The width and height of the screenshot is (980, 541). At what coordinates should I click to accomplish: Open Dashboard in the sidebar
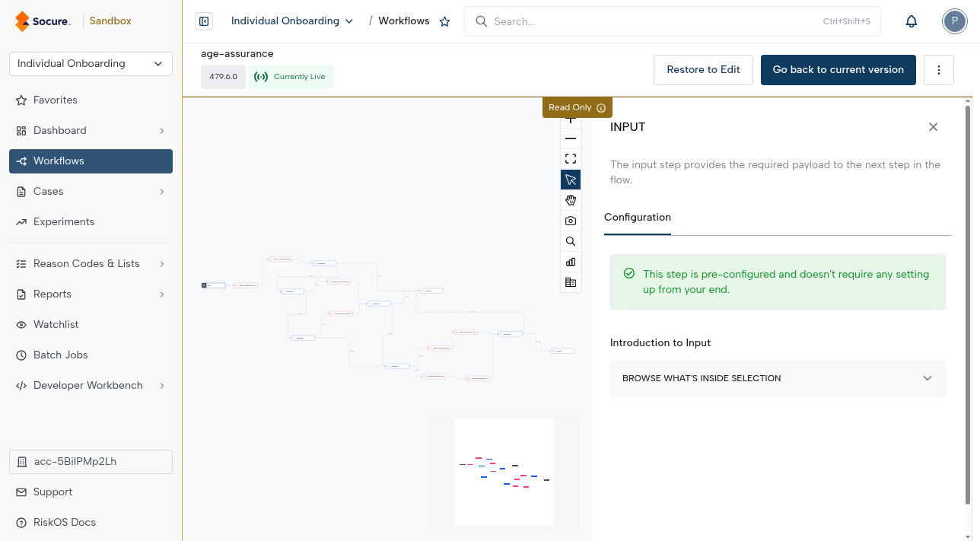[x=91, y=130]
